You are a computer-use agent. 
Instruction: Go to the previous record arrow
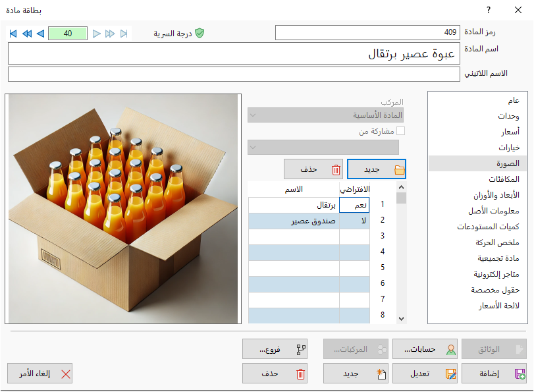point(41,34)
